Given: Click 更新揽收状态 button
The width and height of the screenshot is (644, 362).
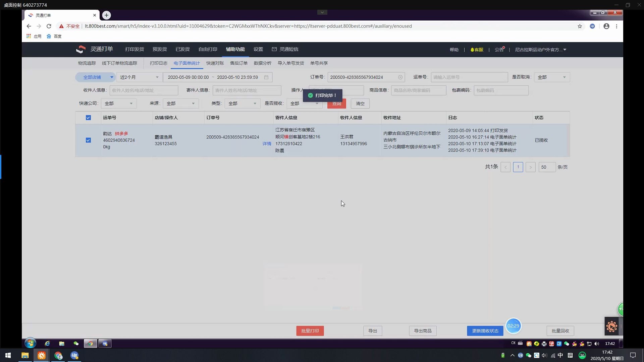Looking at the screenshot, I should click(485, 331).
